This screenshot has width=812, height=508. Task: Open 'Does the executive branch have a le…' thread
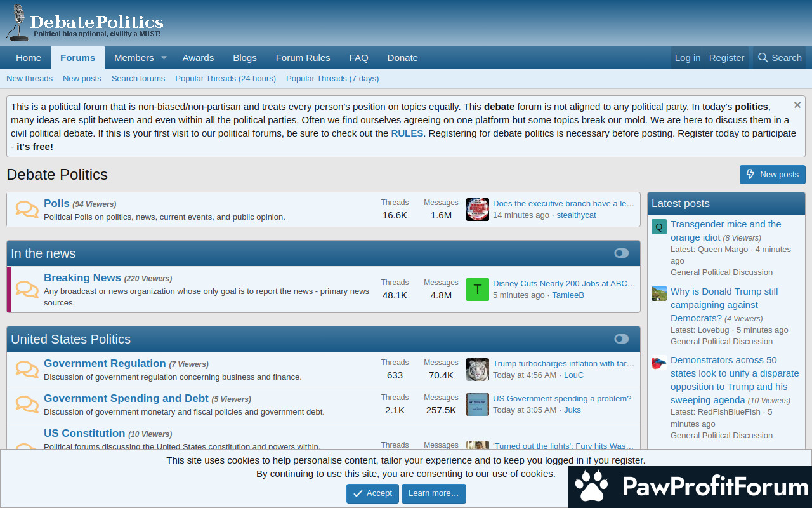point(564,204)
